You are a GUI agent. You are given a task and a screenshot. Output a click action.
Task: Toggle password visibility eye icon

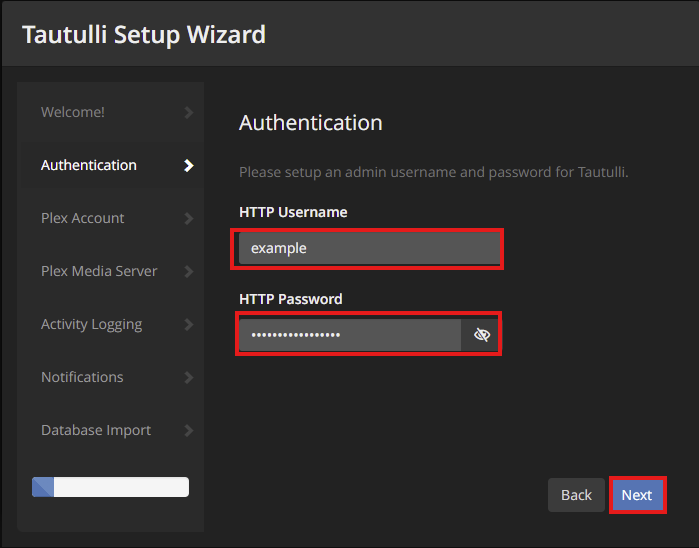[x=481, y=334]
